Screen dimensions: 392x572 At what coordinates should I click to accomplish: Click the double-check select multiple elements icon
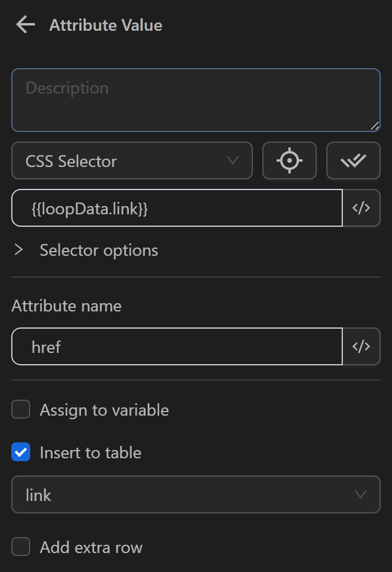353,160
